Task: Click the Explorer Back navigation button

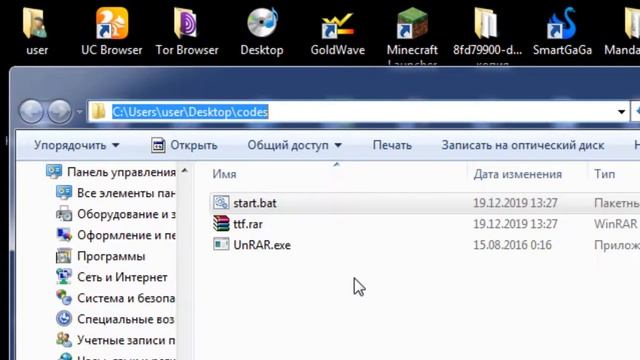Action: tap(31, 111)
